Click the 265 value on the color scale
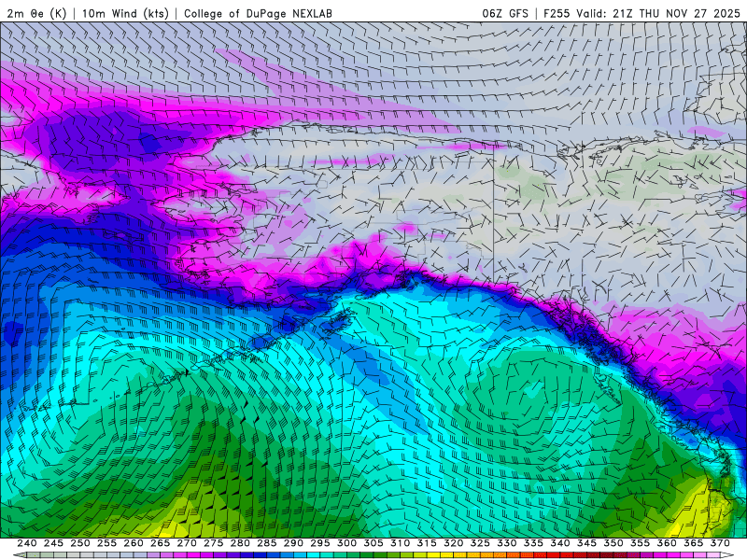This screenshot has height=560, width=747. tap(160, 543)
